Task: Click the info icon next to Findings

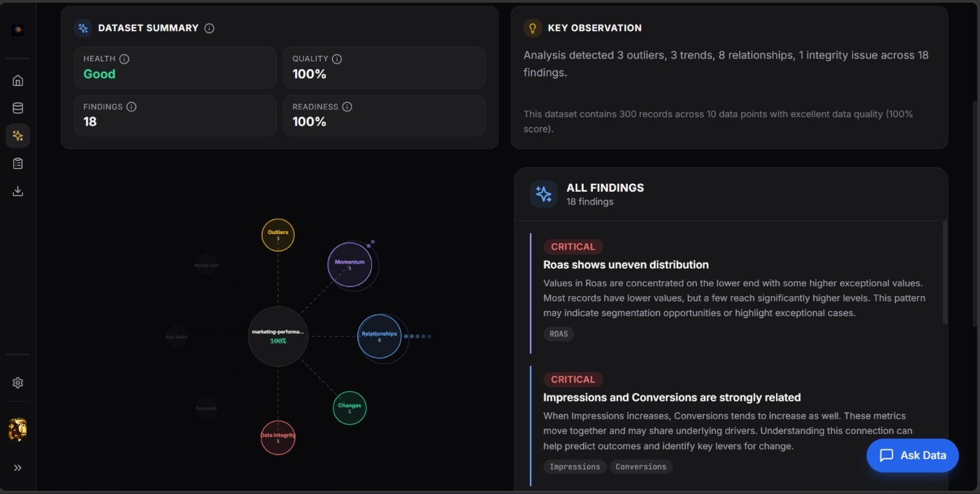Action: (132, 107)
